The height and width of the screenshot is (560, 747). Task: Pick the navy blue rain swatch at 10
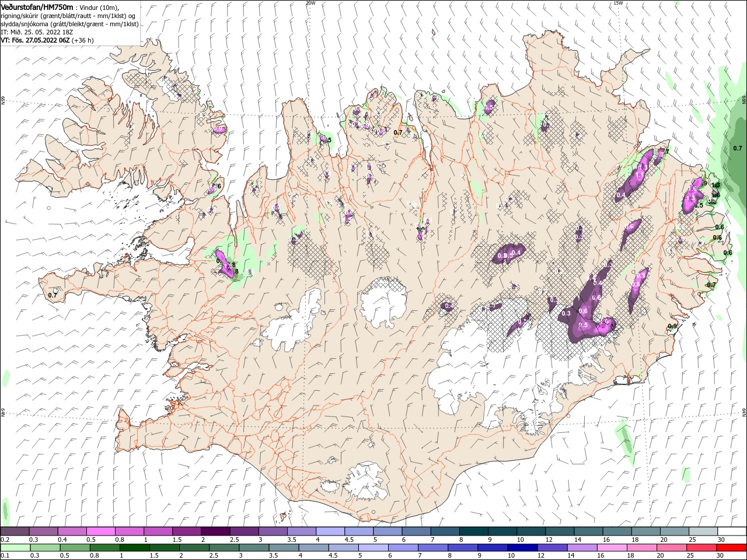(x=522, y=548)
